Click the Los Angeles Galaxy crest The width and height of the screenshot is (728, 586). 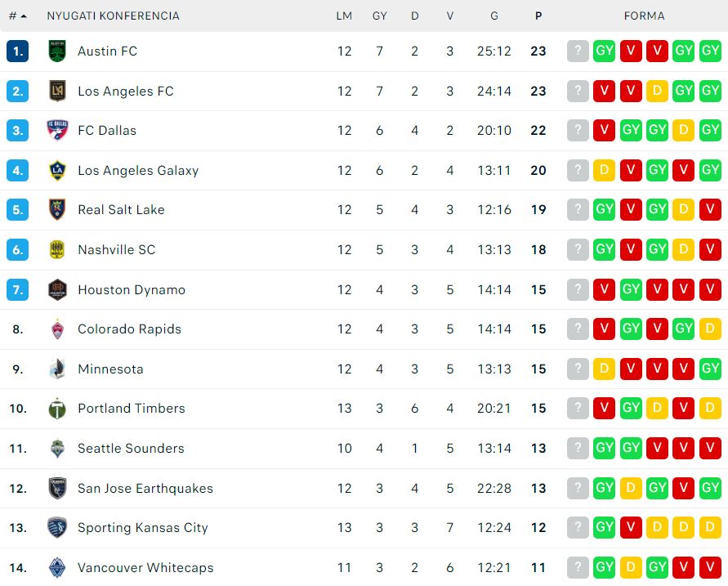[57, 171]
